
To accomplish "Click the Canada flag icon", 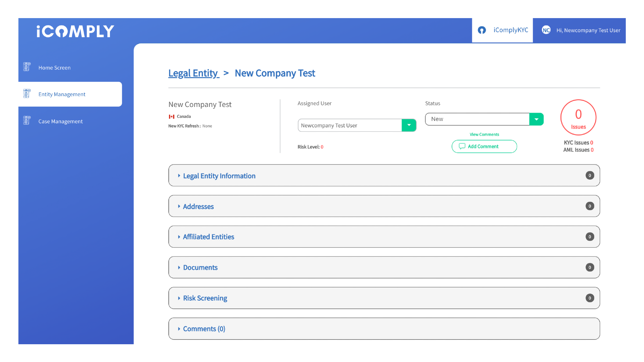I will tap(172, 117).
